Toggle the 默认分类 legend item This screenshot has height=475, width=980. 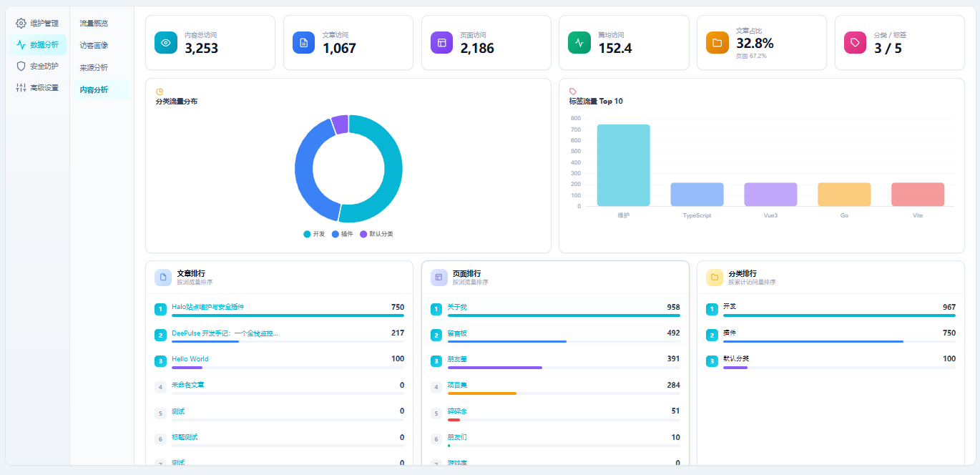(376, 234)
